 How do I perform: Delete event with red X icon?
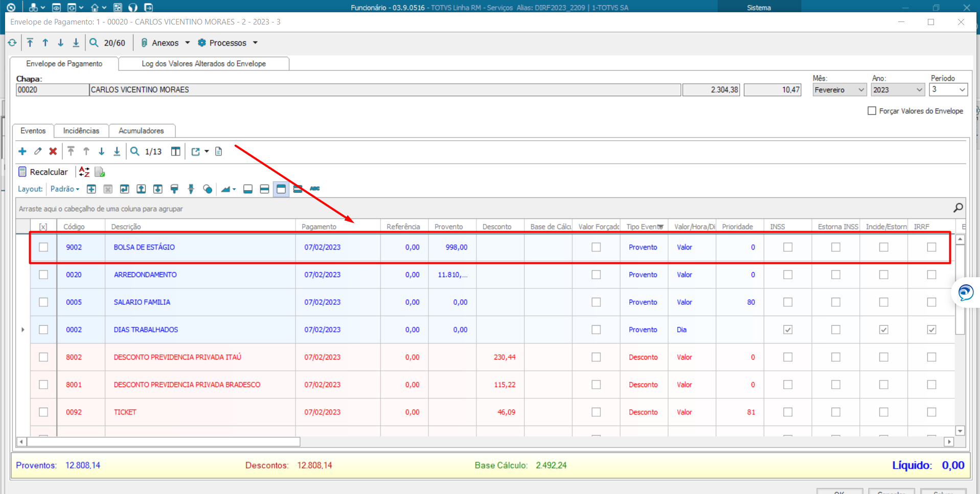click(53, 151)
